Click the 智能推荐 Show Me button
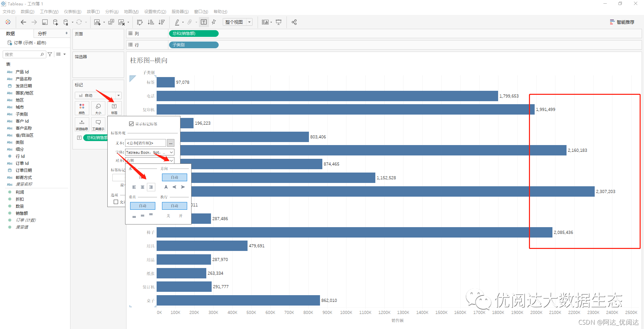The image size is (644, 329). 622,22
